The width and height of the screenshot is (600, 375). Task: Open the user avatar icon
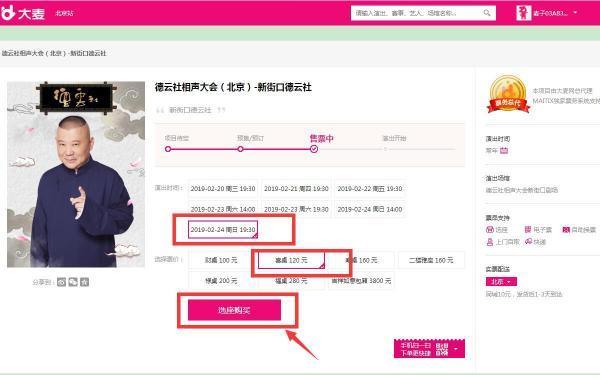pyautogui.click(x=523, y=13)
